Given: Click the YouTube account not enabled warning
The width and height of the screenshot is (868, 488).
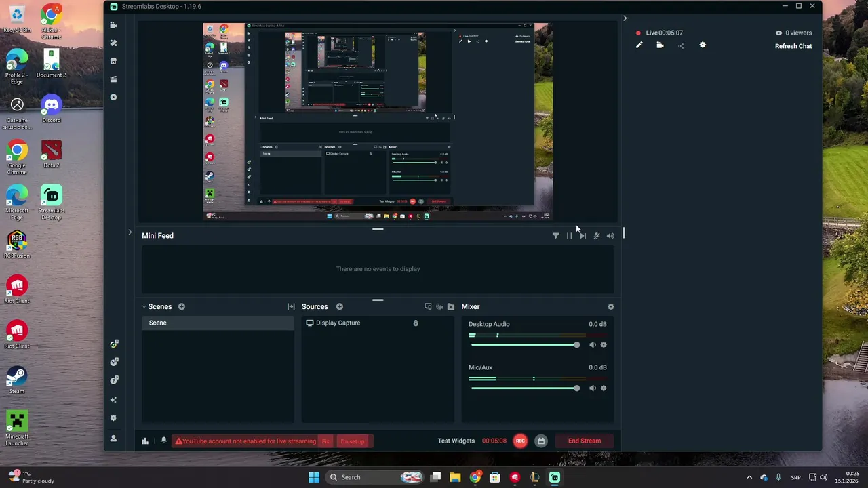Looking at the screenshot, I should coord(245,441).
